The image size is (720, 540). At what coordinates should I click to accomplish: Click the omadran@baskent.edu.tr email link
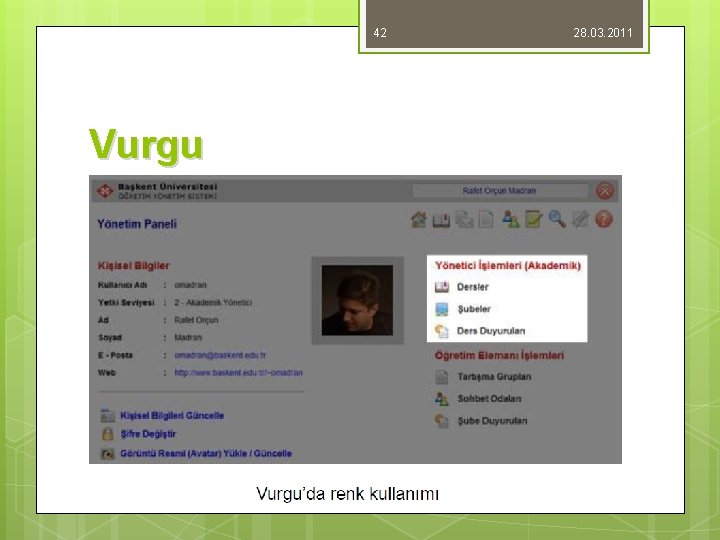tap(220, 355)
